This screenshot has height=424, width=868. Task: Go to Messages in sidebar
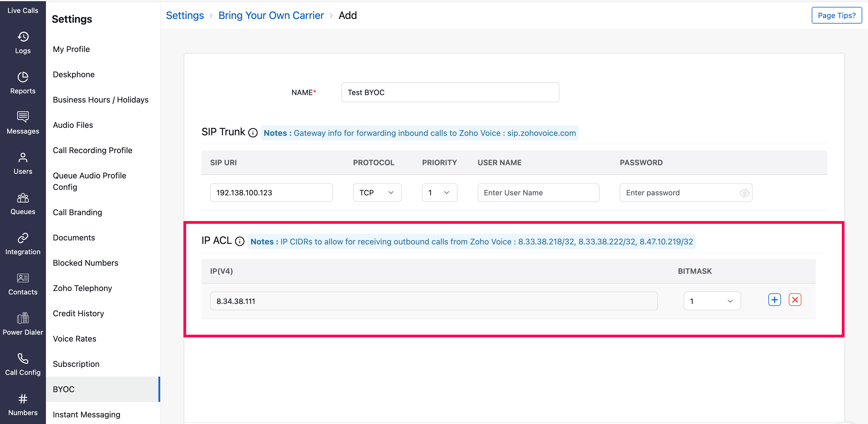click(x=23, y=123)
